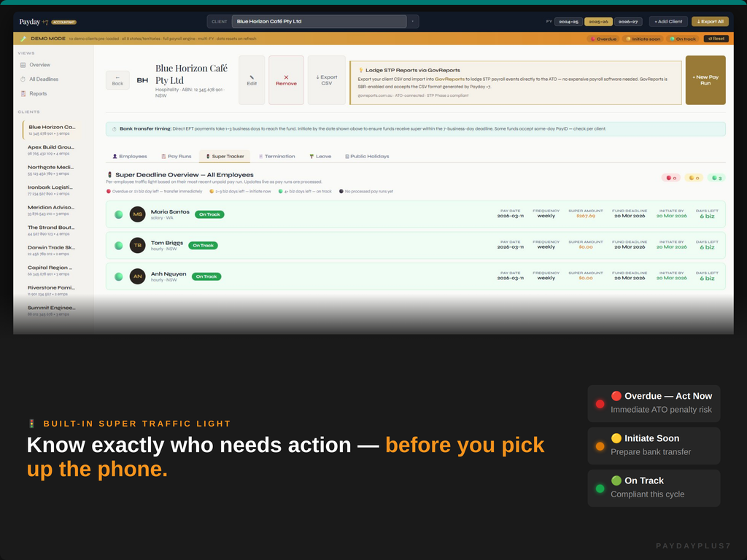This screenshot has width=747, height=560.
Task: Open the client selector dropdown arrow
Action: (x=413, y=21)
